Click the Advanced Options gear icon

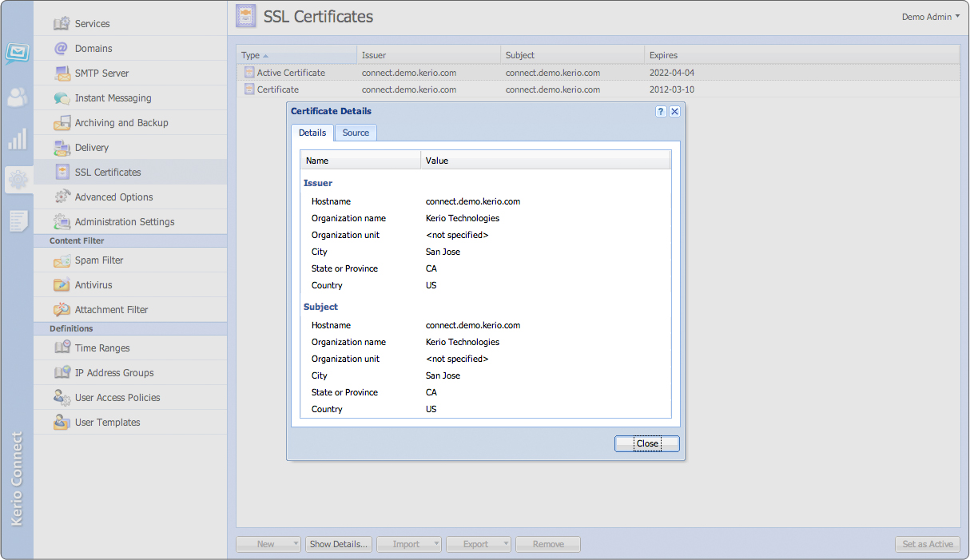click(x=62, y=197)
